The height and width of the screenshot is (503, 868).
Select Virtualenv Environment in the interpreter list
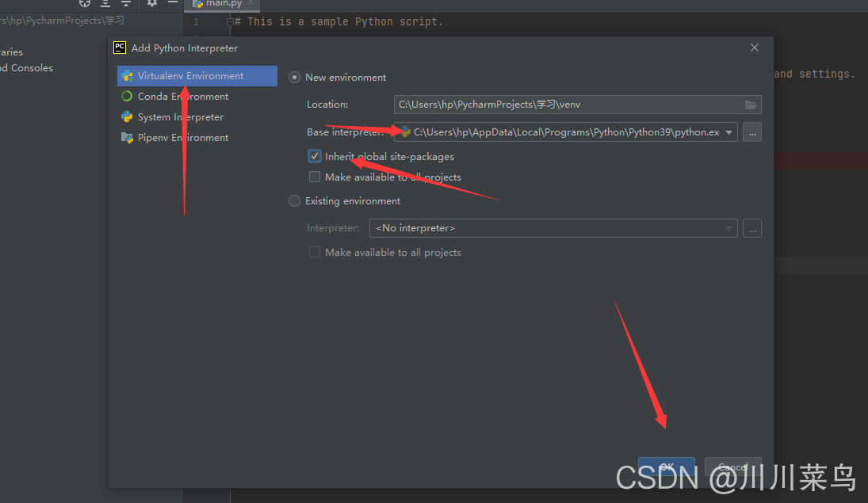[x=197, y=76]
